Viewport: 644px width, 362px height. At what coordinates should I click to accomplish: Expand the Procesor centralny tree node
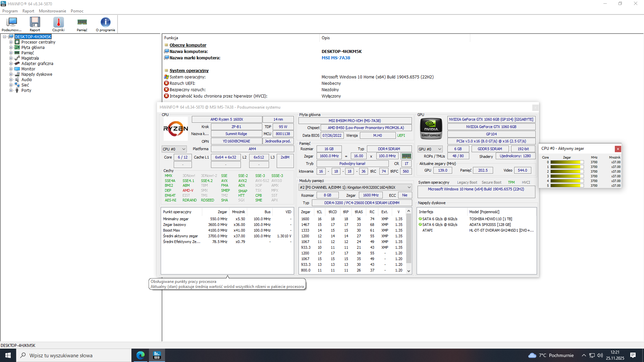click(11, 42)
